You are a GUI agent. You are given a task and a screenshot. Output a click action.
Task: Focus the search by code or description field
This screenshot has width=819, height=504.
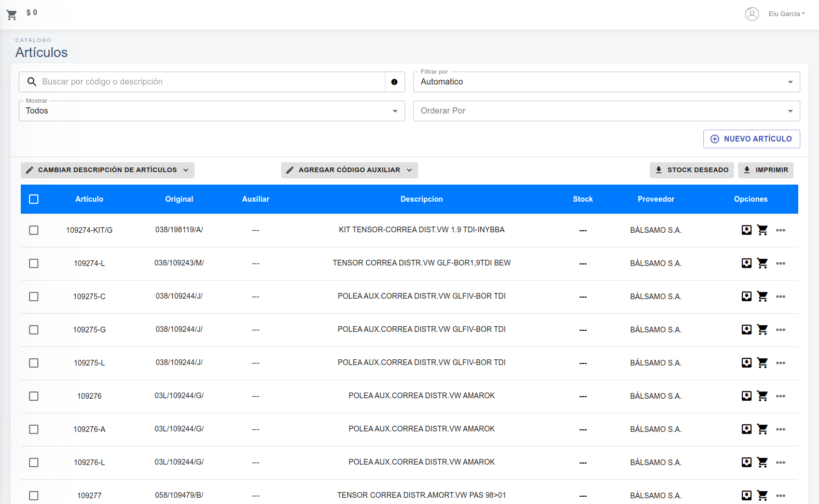point(207,82)
